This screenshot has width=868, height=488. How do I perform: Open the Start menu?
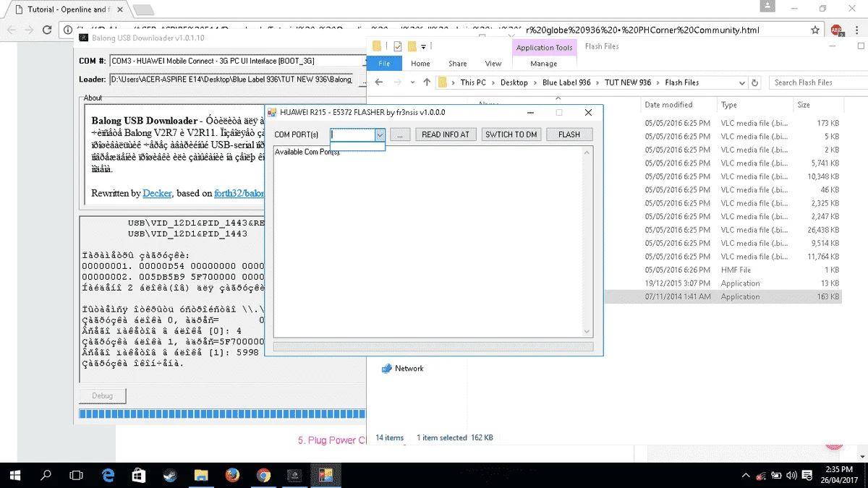point(16,475)
